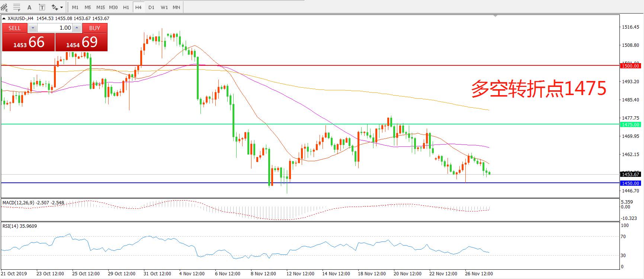
Task: Select the Text Label tool
Action: [42, 7]
